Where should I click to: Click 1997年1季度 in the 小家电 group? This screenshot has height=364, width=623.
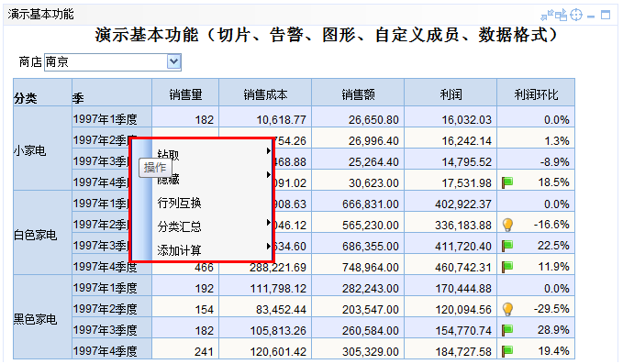106,119
